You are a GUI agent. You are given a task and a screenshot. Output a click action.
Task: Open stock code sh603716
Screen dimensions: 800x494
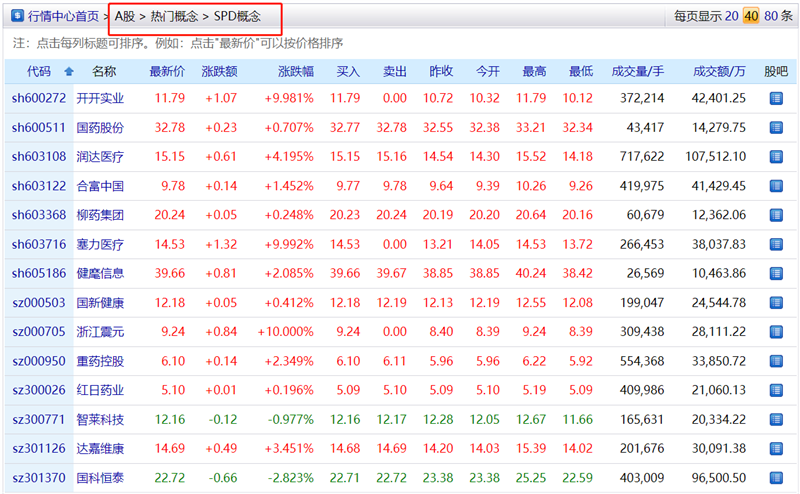pos(39,244)
